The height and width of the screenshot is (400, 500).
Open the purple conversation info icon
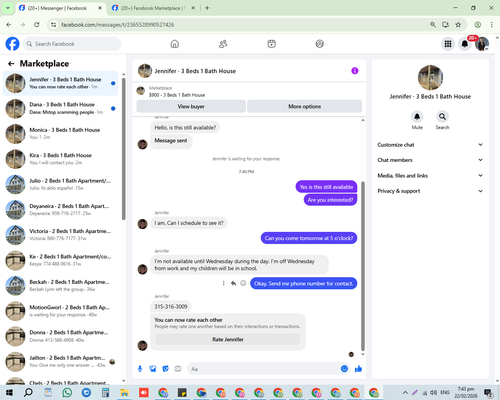355,71
